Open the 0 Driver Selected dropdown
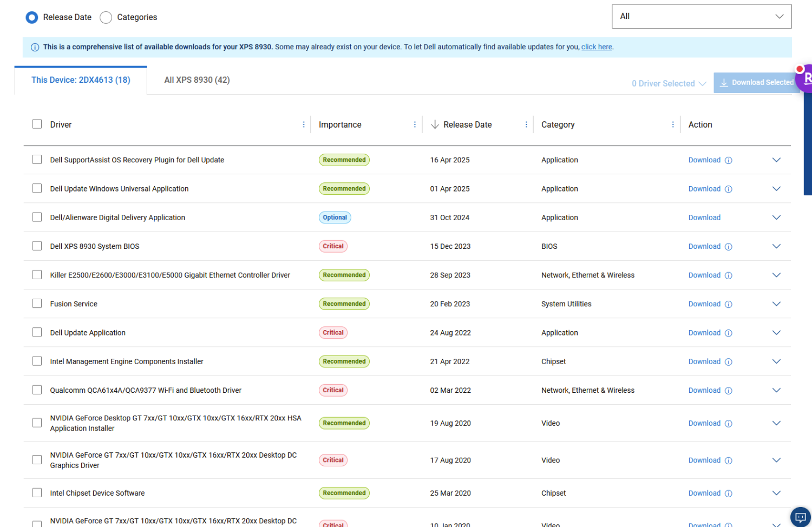Image resolution: width=812 pixels, height=527 pixels. [x=669, y=83]
